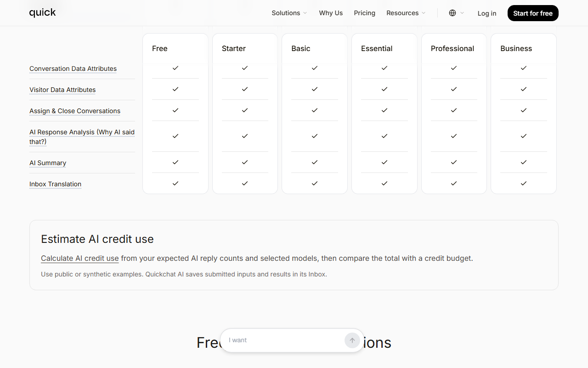Click Conversation Data Attributes feature label
588x368 pixels.
click(73, 69)
